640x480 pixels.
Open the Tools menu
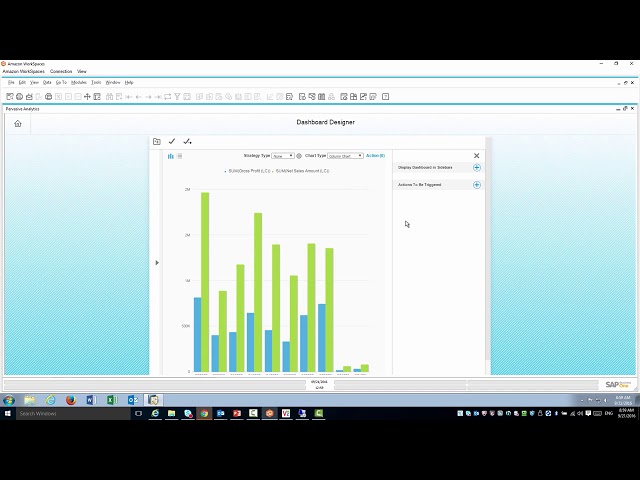click(96, 82)
